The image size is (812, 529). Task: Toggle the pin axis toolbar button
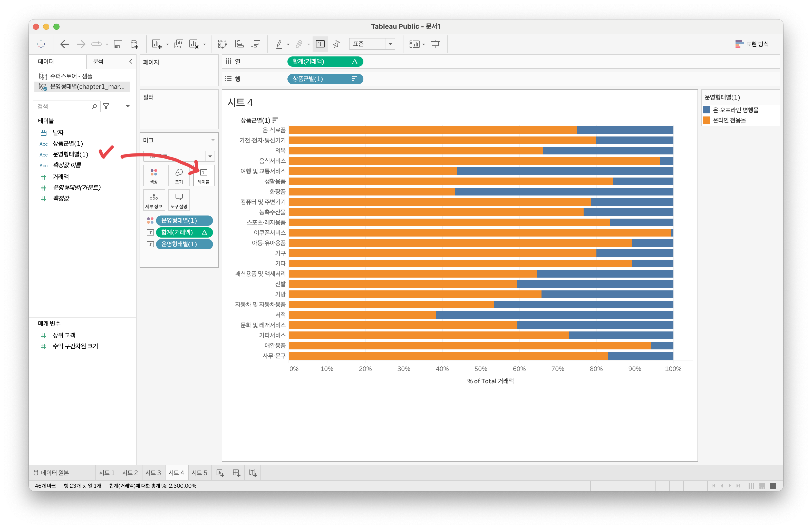(336, 44)
